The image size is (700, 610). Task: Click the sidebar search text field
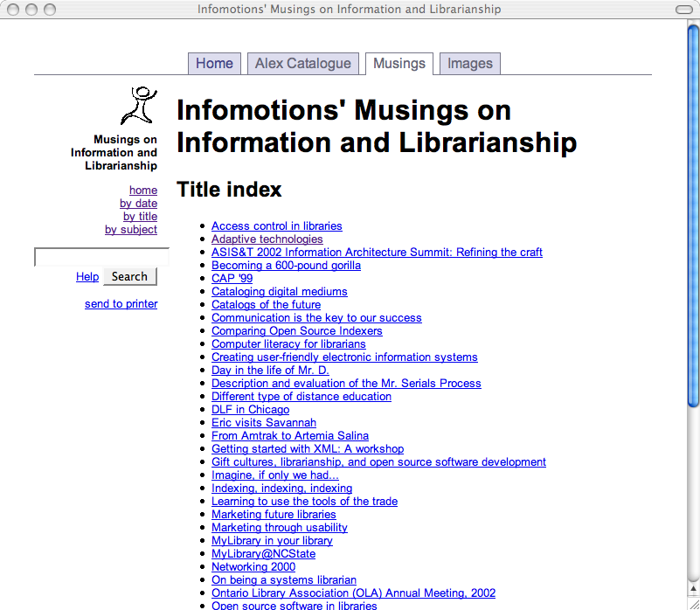[100, 257]
